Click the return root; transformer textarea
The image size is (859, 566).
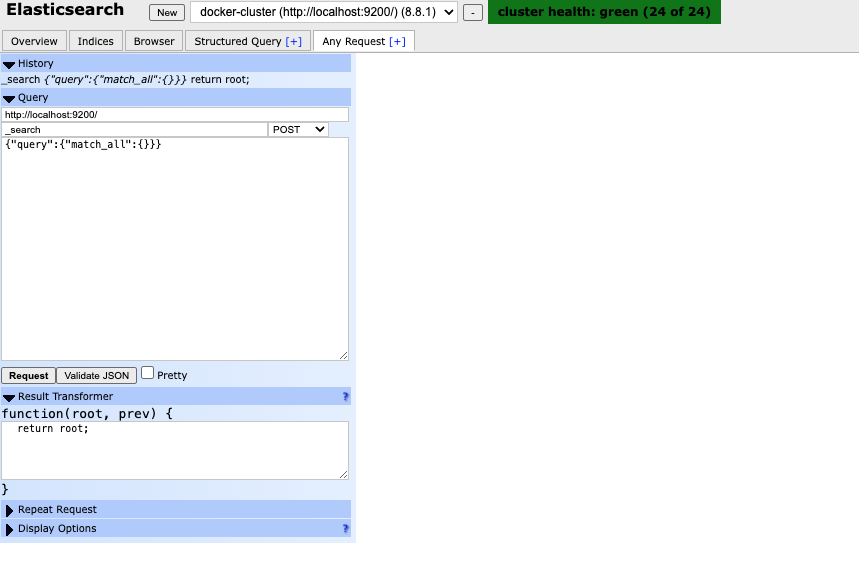click(175, 450)
